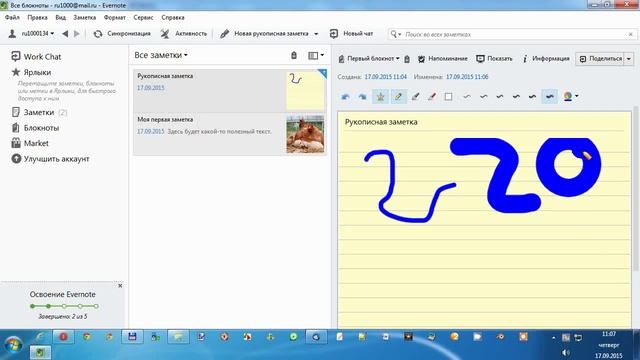Toggle the shape recognition star tool

[x=380, y=97]
